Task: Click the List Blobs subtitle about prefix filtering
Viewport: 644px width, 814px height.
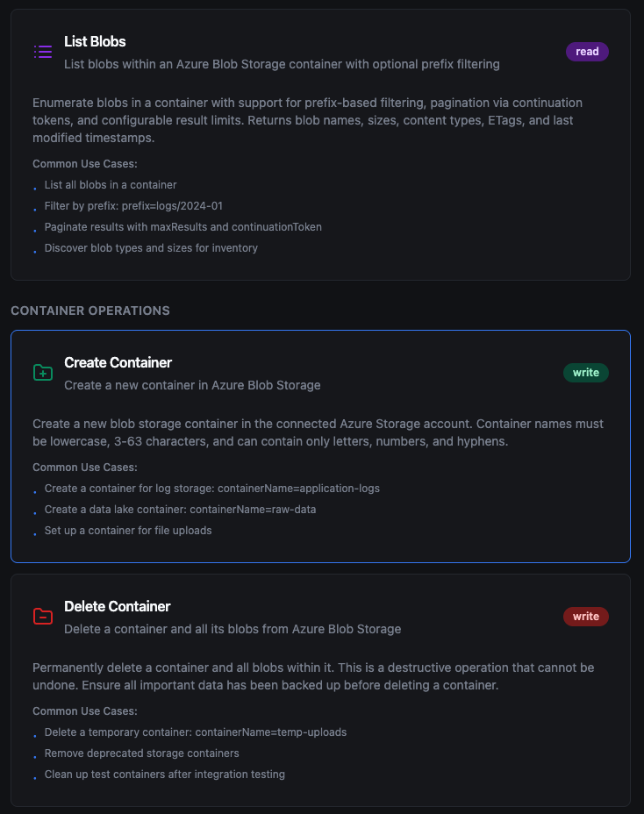Action: (x=282, y=64)
